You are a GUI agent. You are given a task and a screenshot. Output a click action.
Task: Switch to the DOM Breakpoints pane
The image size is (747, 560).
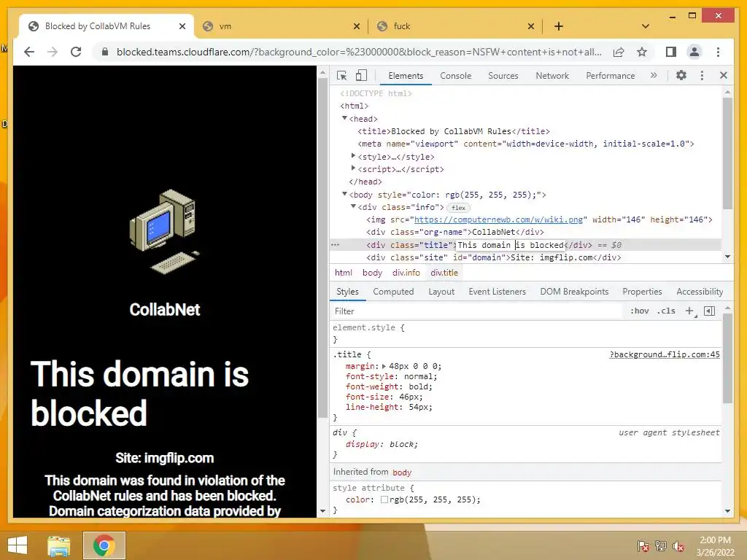[x=574, y=292]
